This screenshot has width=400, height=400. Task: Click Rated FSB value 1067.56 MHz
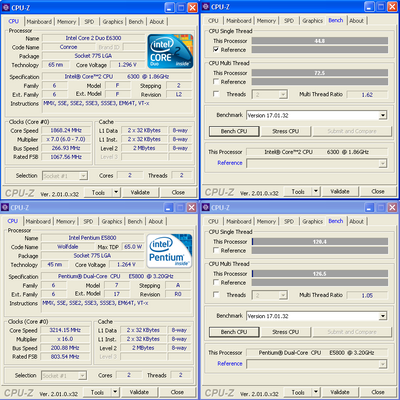point(66,157)
